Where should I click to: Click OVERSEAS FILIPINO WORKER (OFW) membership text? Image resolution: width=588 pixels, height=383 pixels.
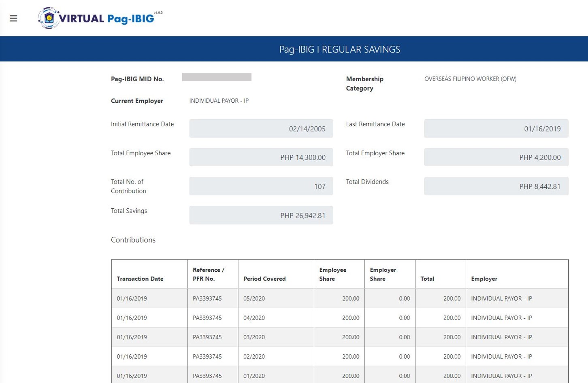click(470, 79)
